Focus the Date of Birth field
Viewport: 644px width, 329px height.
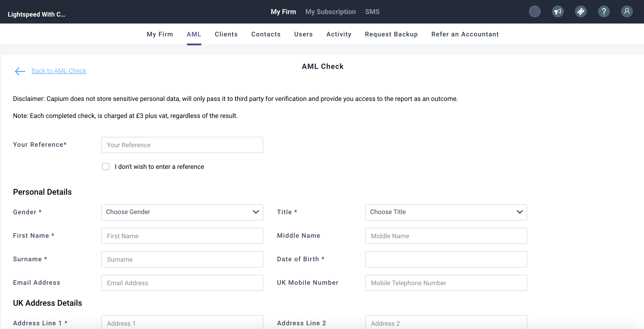(x=446, y=259)
